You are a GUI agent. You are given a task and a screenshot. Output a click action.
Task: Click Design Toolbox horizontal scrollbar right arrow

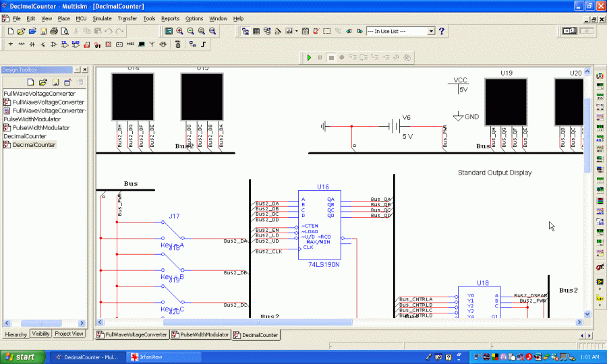[x=82, y=323]
